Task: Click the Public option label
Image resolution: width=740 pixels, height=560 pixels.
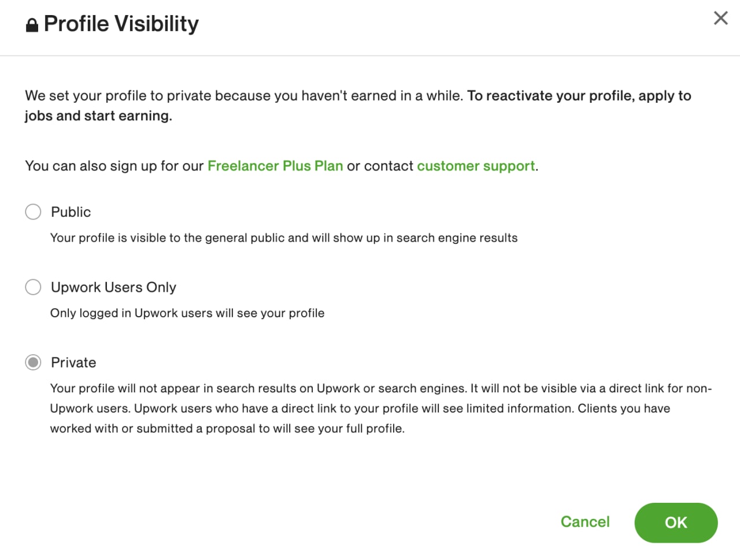Action: (71, 212)
